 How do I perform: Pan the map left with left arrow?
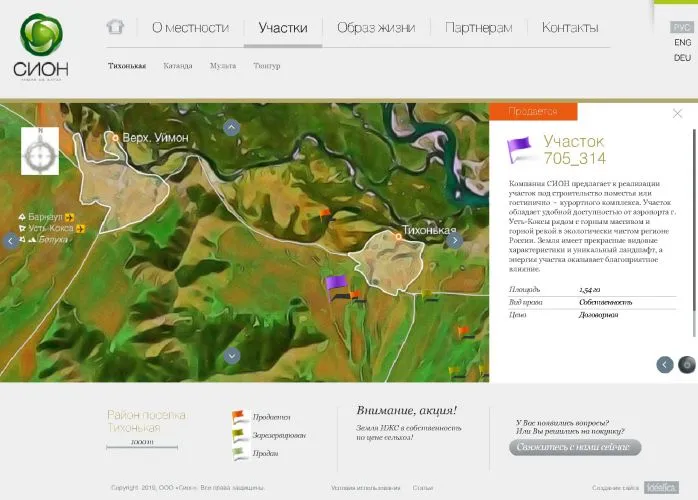click(x=11, y=240)
